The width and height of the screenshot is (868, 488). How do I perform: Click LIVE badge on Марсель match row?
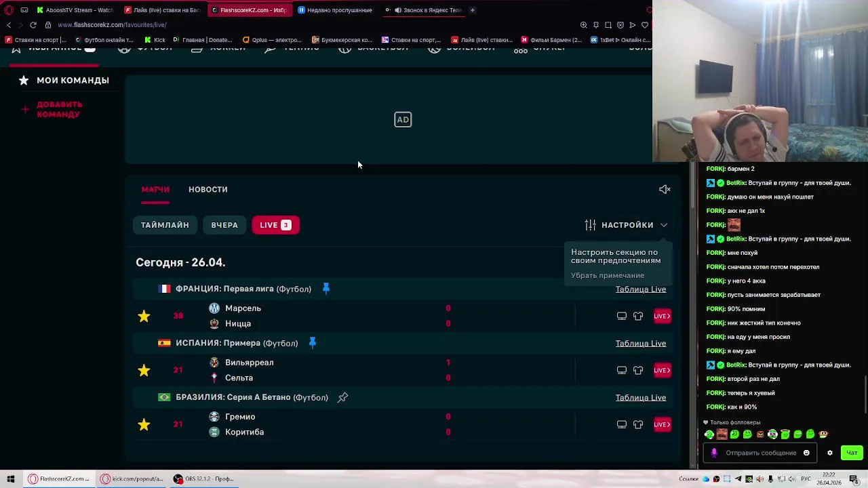662,316
